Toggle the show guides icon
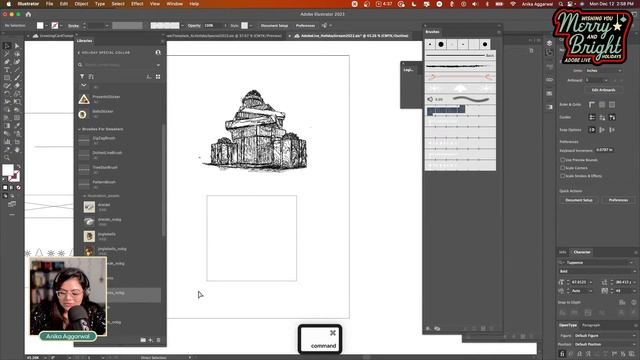The width and height of the screenshot is (640, 360). coord(592,118)
